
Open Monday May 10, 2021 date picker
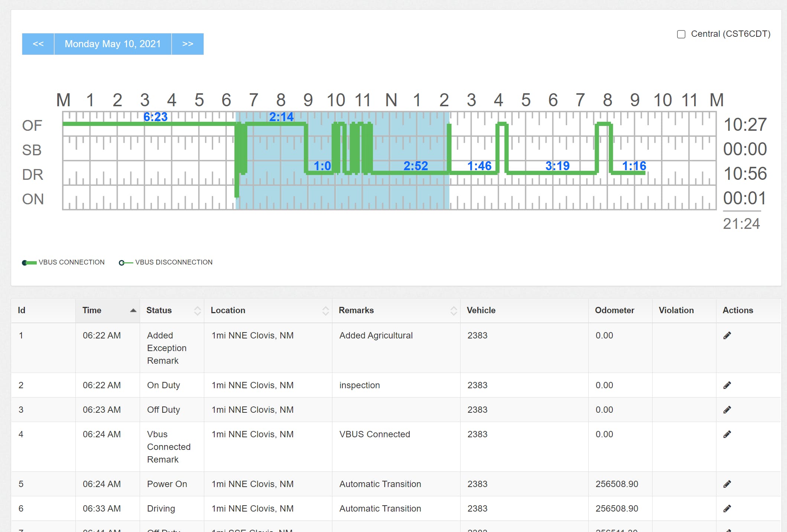[113, 44]
